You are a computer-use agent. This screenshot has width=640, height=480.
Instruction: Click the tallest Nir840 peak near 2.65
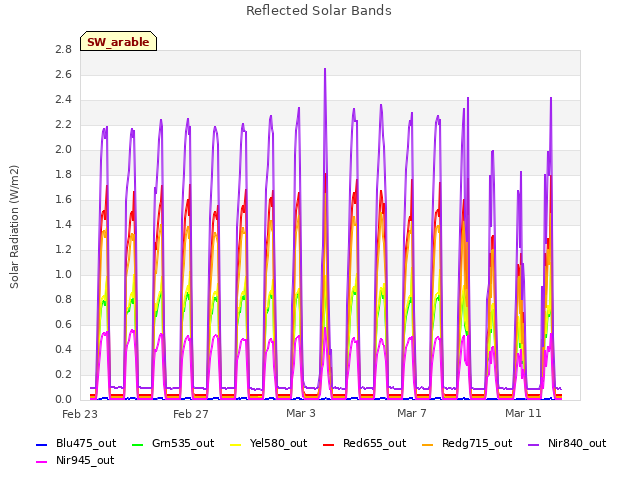click(x=325, y=69)
